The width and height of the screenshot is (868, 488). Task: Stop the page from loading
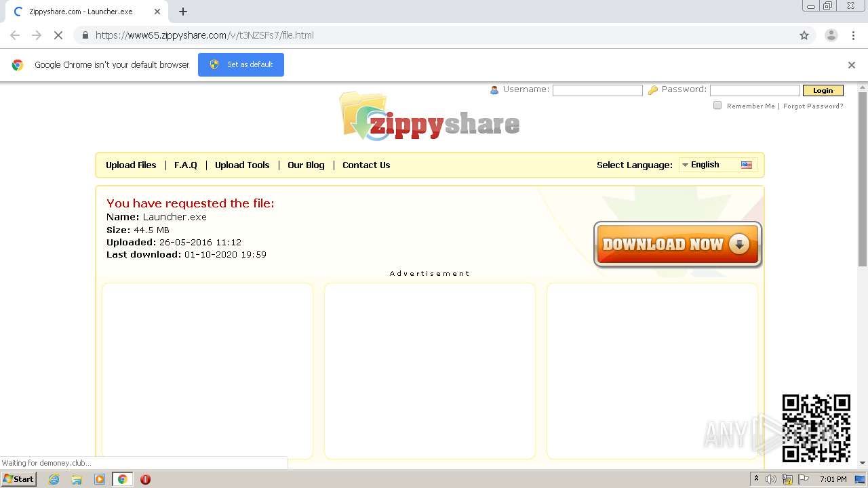pyautogui.click(x=58, y=35)
